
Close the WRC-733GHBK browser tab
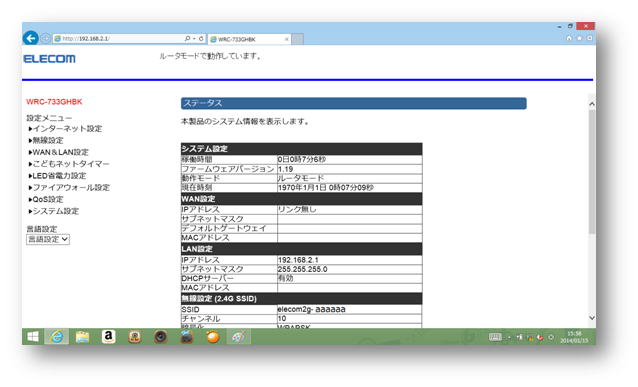[x=286, y=39]
